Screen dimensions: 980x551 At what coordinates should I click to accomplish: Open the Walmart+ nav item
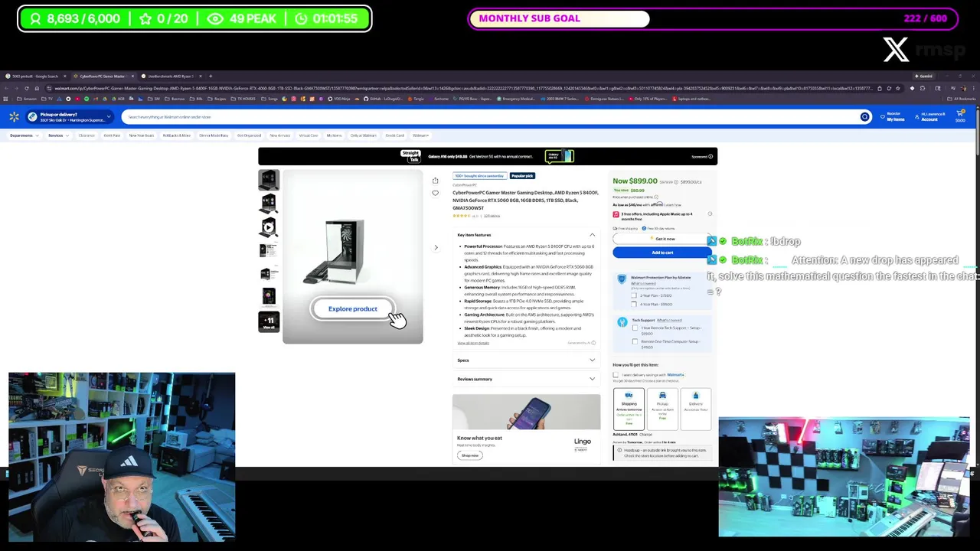tap(420, 135)
